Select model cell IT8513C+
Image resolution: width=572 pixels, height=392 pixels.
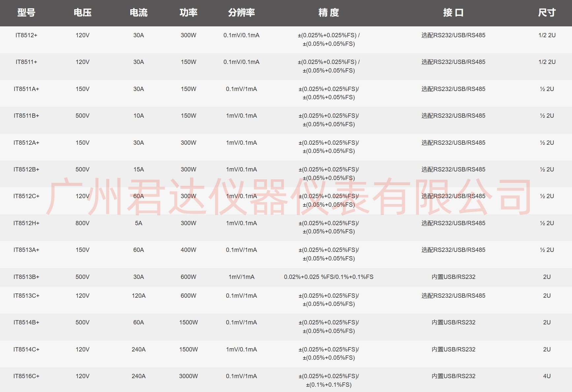tap(26, 296)
